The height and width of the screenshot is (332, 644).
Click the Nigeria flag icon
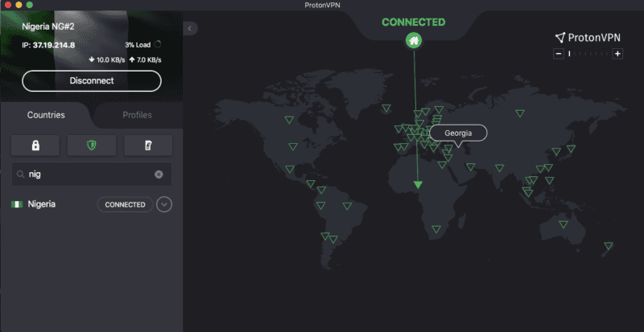pos(17,204)
